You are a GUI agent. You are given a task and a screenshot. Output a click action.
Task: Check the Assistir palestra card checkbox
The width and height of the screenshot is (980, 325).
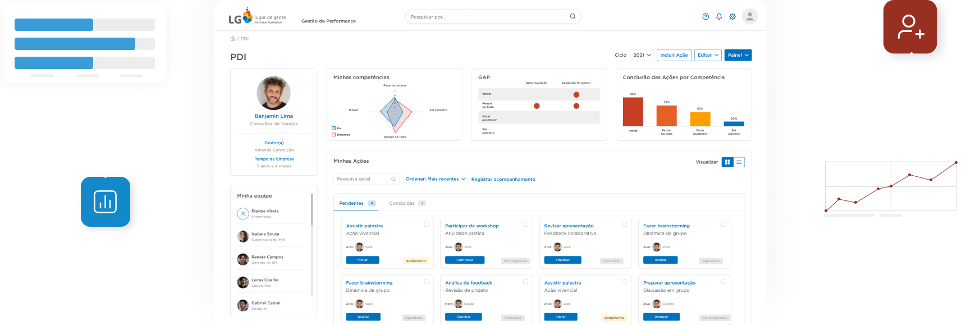pos(427,225)
